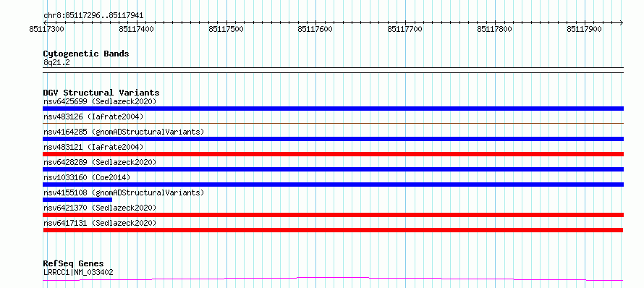Click the red bar for nsv483121
The height and width of the screenshot is (288, 644).
pyautogui.click(x=333, y=154)
